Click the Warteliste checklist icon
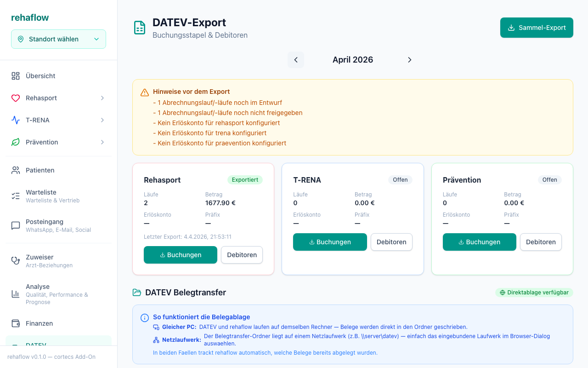The height and width of the screenshot is (368, 588). [x=15, y=195]
